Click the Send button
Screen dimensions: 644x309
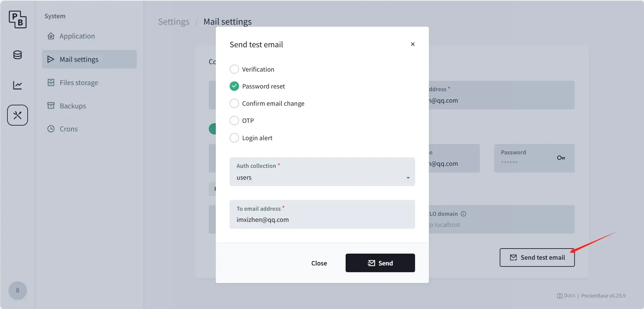(380, 263)
